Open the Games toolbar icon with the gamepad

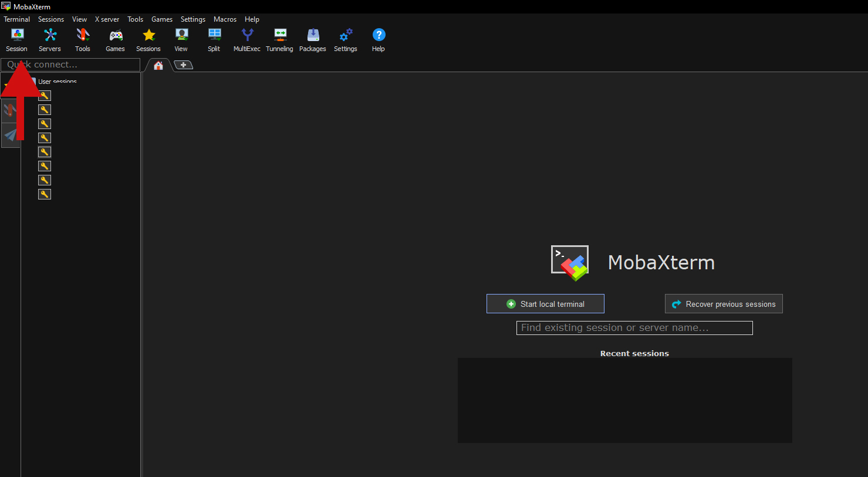point(115,40)
